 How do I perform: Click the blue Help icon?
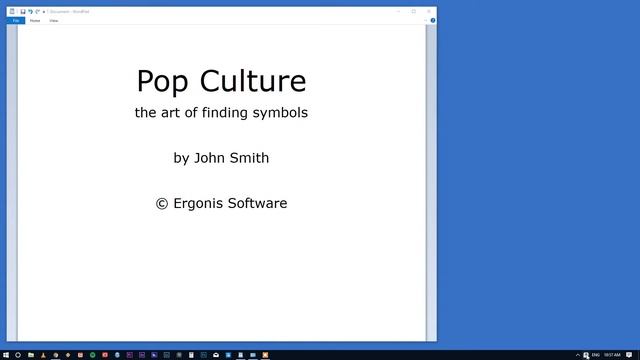click(433, 20)
